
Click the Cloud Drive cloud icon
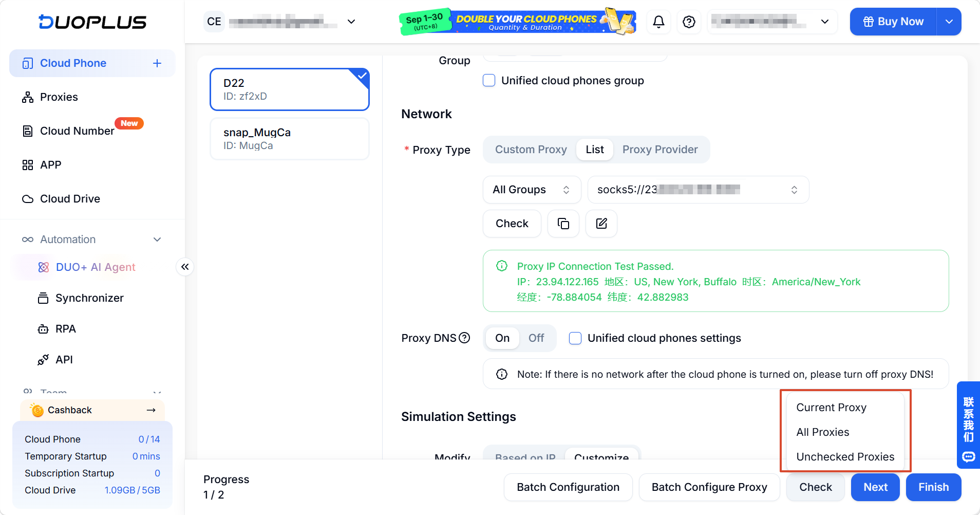click(28, 199)
